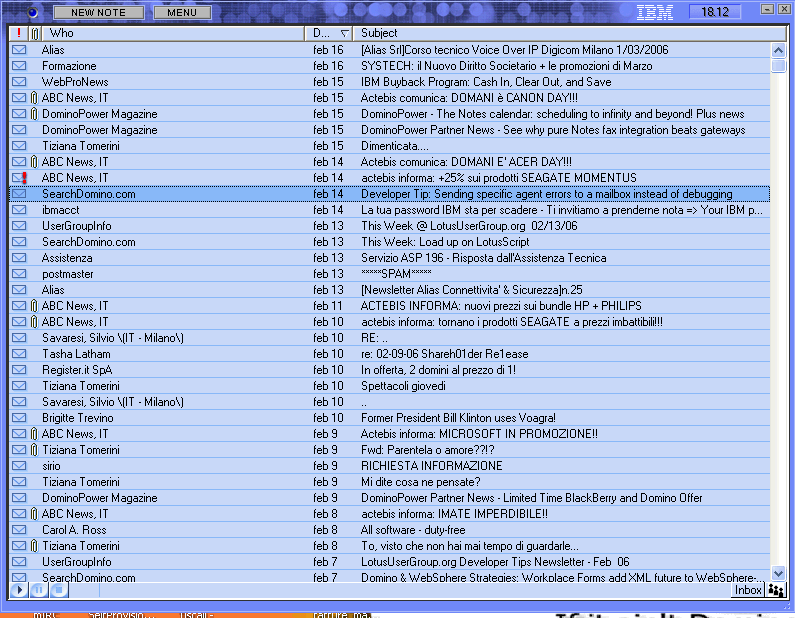Open 'Mi dite cosa ne pensate?' message
795x618 pixels.
click(420, 482)
